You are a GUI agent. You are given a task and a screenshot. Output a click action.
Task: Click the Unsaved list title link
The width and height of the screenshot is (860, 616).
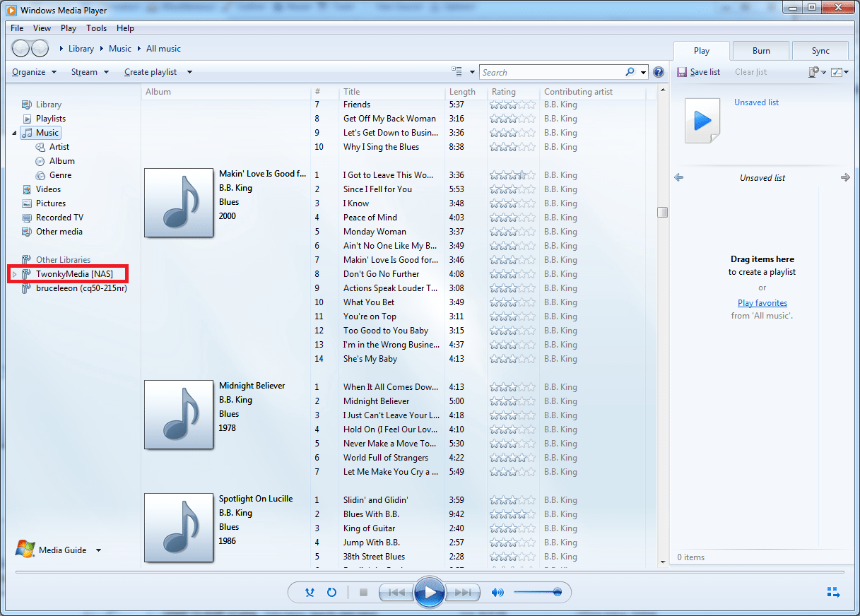click(x=756, y=102)
